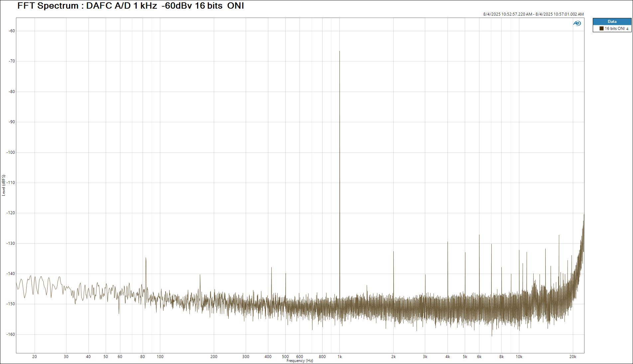Click the '100' frequency axis label
633x364 pixels.
pos(160,357)
